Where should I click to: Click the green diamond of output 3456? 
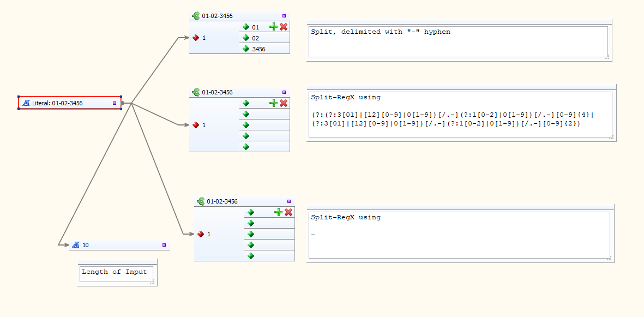pyautogui.click(x=246, y=49)
